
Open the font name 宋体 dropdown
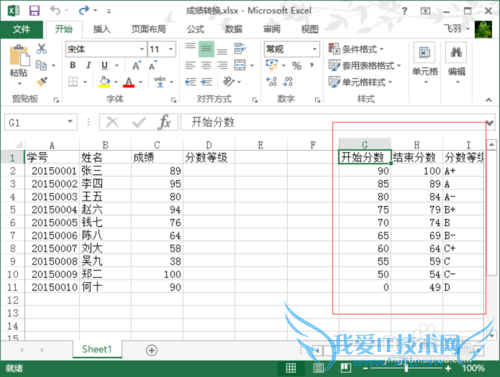(142, 49)
